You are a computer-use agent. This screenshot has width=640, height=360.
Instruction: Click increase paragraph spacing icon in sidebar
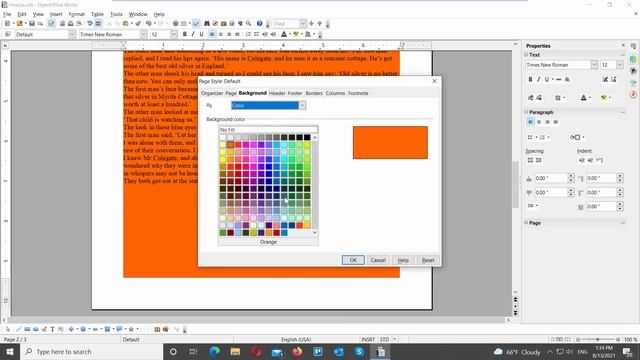pos(530,160)
